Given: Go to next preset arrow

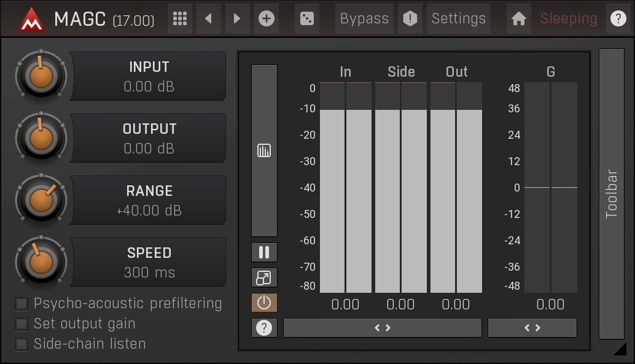Looking at the screenshot, I should 236,18.
